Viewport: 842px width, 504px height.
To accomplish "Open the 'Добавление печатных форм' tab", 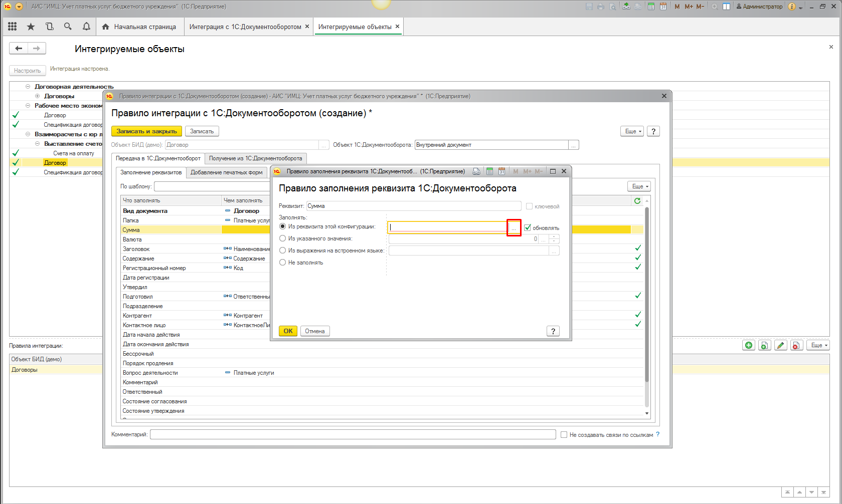I will point(226,172).
